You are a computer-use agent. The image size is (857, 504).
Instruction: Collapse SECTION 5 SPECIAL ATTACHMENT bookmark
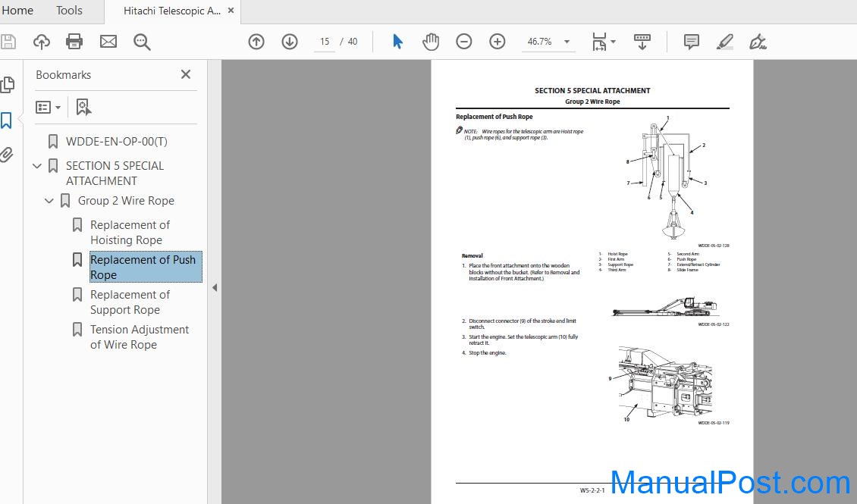coord(37,165)
